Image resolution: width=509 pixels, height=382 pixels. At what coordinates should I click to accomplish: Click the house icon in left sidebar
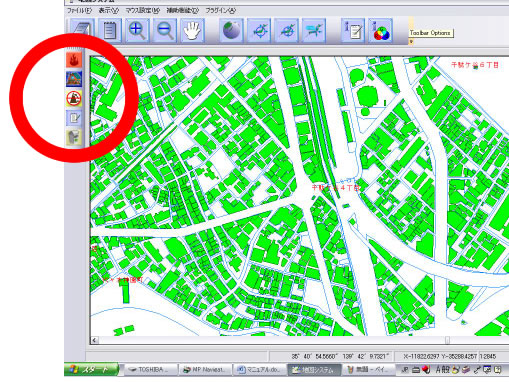(x=74, y=79)
